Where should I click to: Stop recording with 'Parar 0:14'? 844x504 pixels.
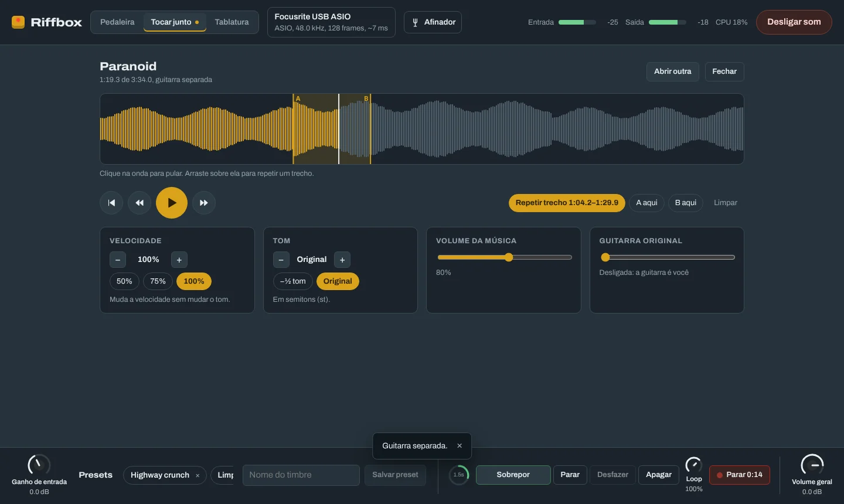(740, 475)
